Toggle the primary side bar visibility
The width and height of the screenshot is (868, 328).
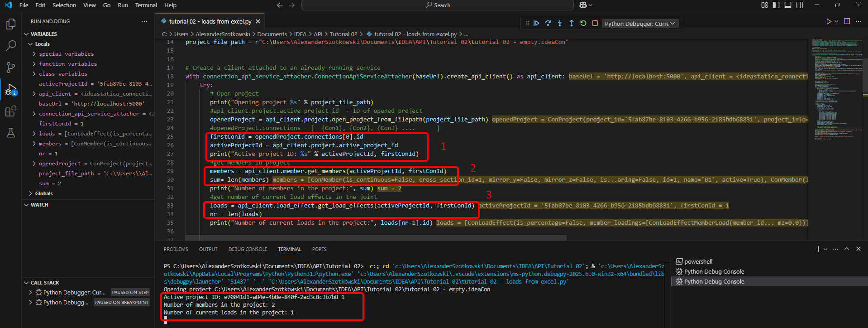pos(776,5)
